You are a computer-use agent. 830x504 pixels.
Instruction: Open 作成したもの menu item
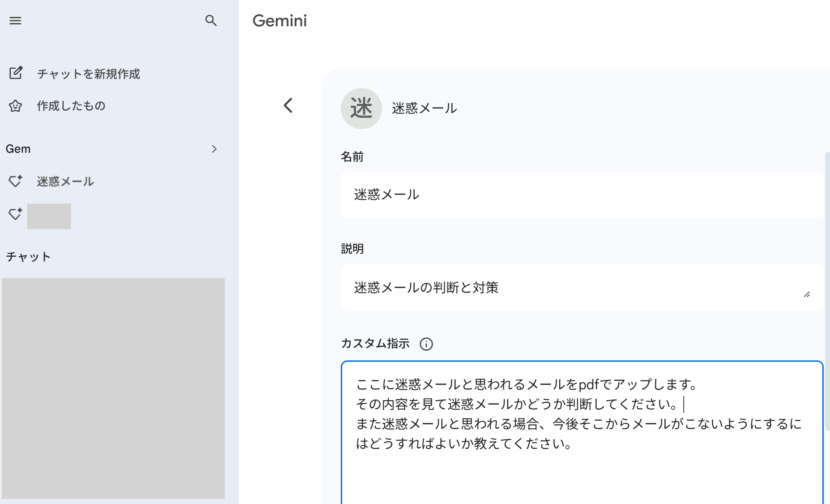(x=71, y=106)
